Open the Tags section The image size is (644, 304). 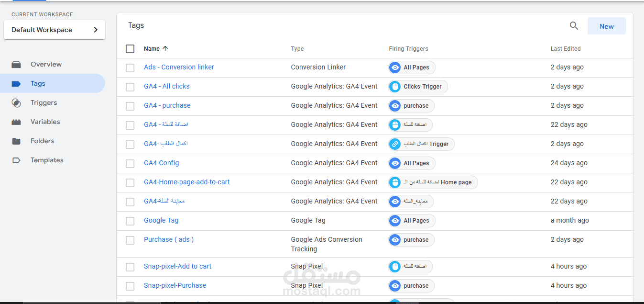pyautogui.click(x=53, y=83)
